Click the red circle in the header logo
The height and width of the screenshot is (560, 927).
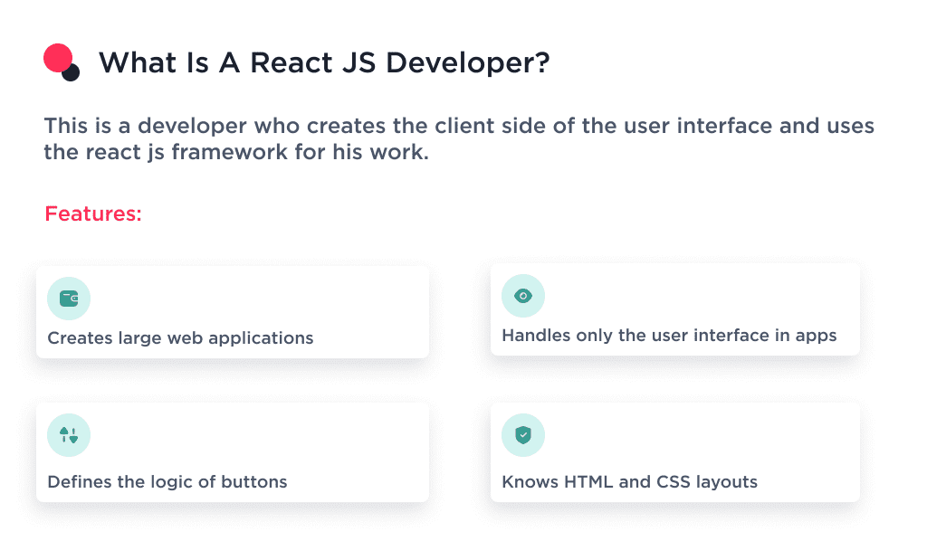57,56
